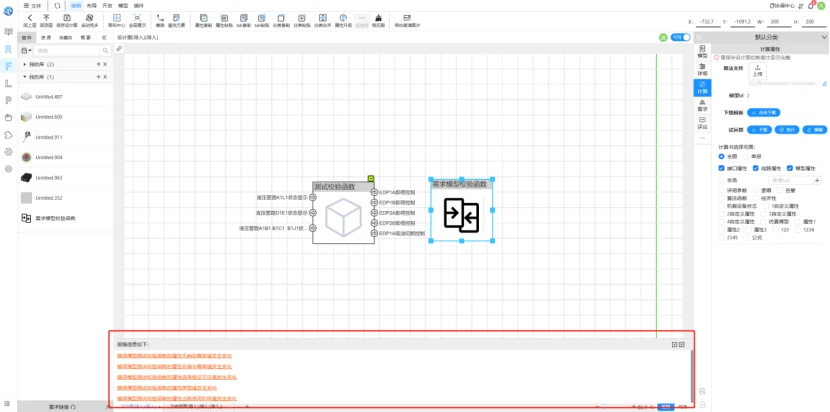830x412 pixels.
Task: Open the library dropdown beside the search box
Action: pos(26,50)
